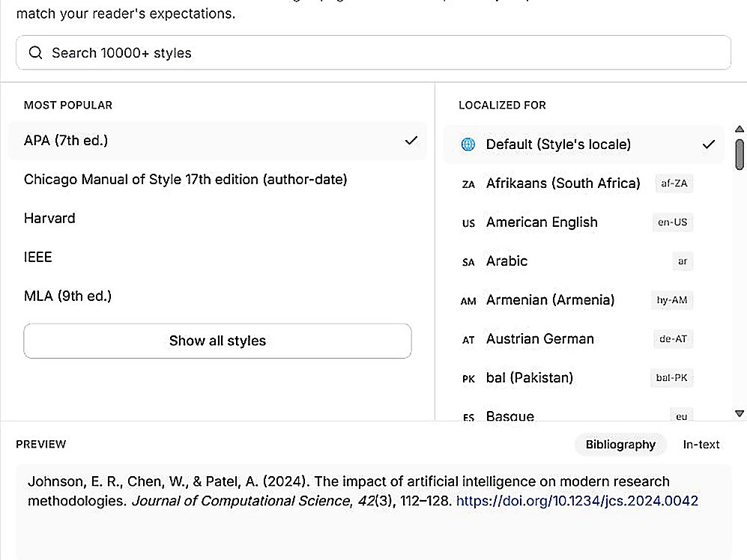Click the locale list scroll up arrow
The width and height of the screenshot is (747, 560).
pos(740,129)
